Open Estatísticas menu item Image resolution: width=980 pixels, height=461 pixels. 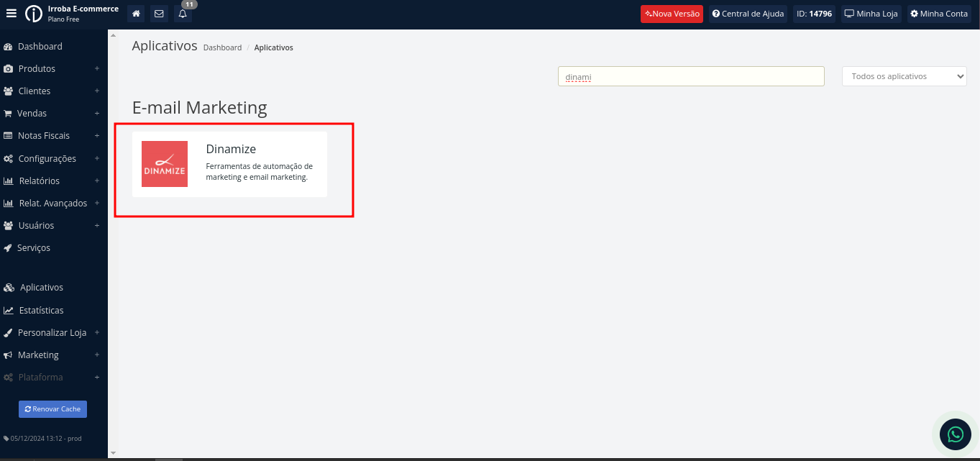[x=41, y=311]
